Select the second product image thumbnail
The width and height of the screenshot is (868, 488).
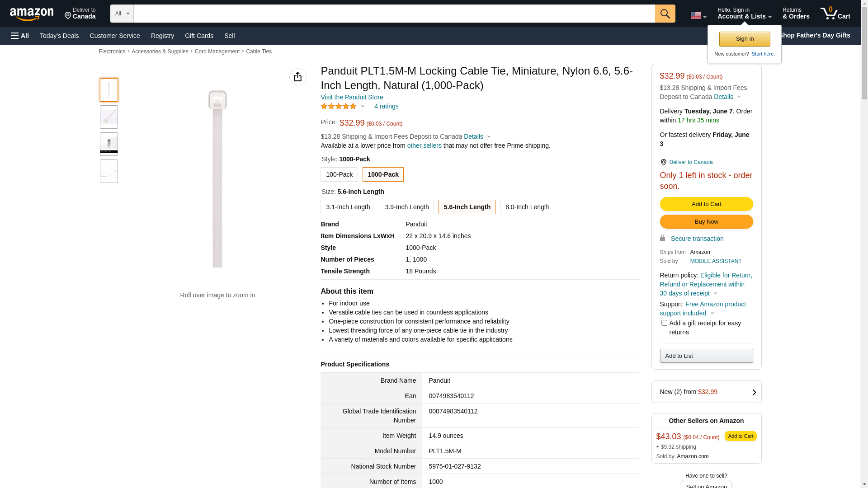coord(109,117)
